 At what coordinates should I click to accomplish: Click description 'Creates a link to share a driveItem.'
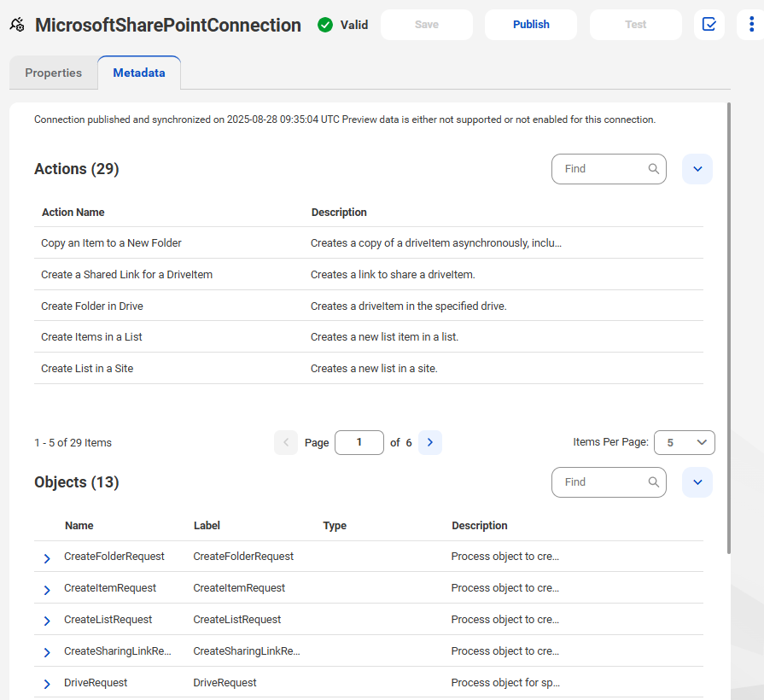click(x=393, y=274)
